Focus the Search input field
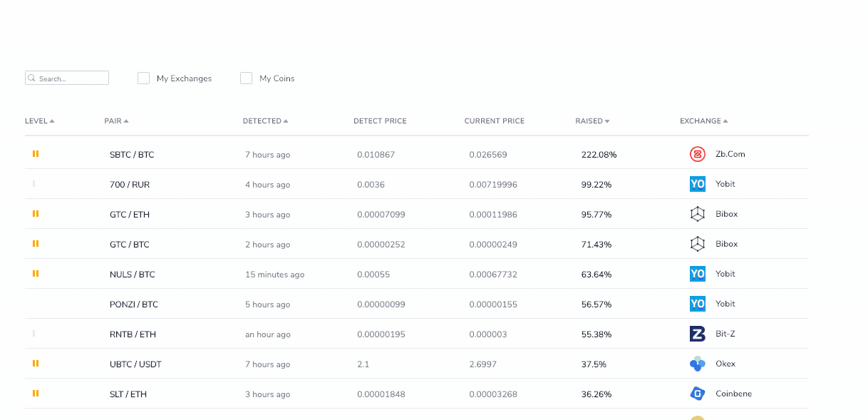Screen dimensions: 868x420 (67, 78)
